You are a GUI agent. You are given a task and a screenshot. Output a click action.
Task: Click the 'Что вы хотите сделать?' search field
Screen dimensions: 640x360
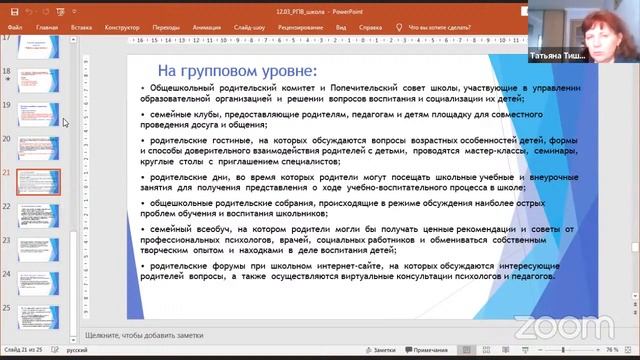[440, 27]
